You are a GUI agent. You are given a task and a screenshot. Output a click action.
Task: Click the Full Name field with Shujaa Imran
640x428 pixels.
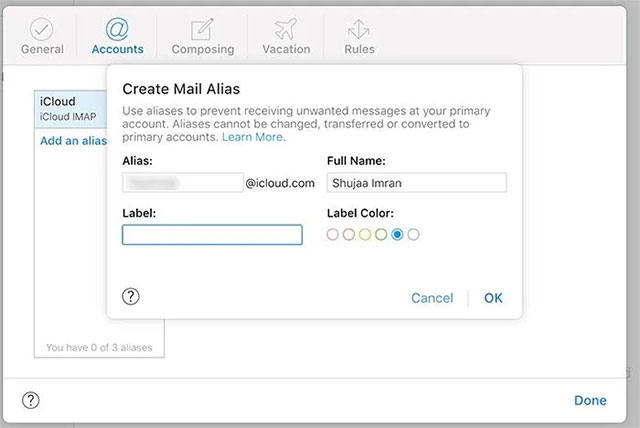pyautogui.click(x=417, y=182)
